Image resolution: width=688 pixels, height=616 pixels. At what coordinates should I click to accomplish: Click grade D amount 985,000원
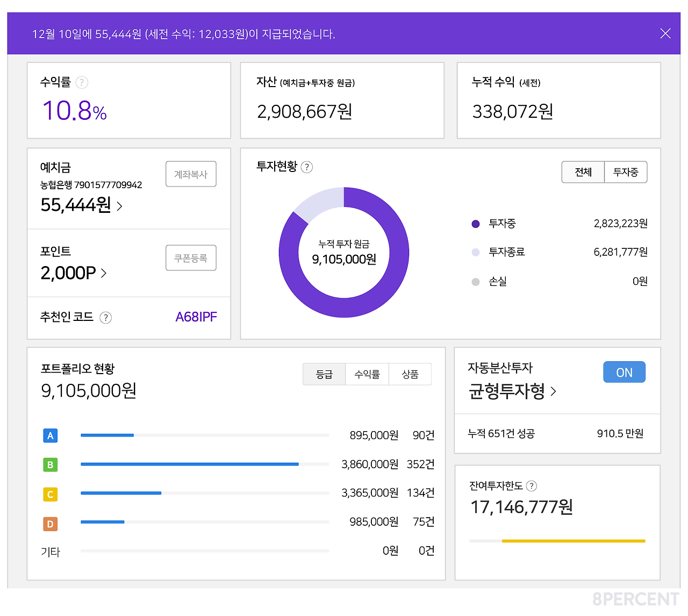(x=374, y=522)
